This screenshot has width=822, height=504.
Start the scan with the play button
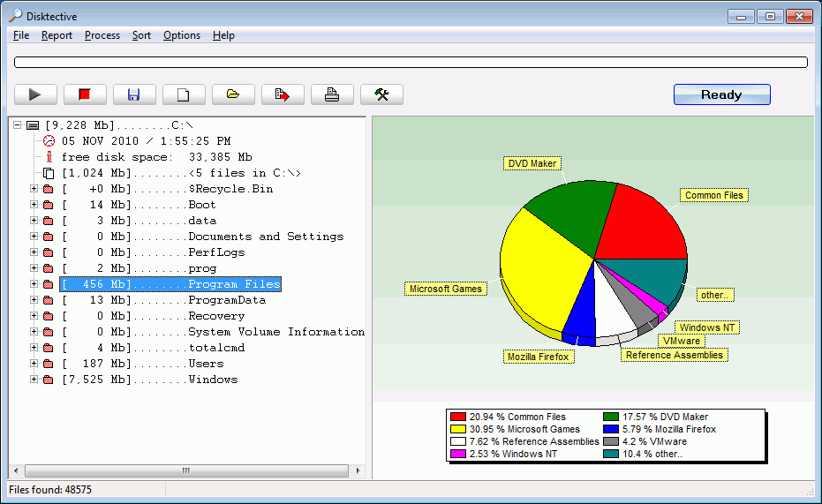click(x=35, y=94)
